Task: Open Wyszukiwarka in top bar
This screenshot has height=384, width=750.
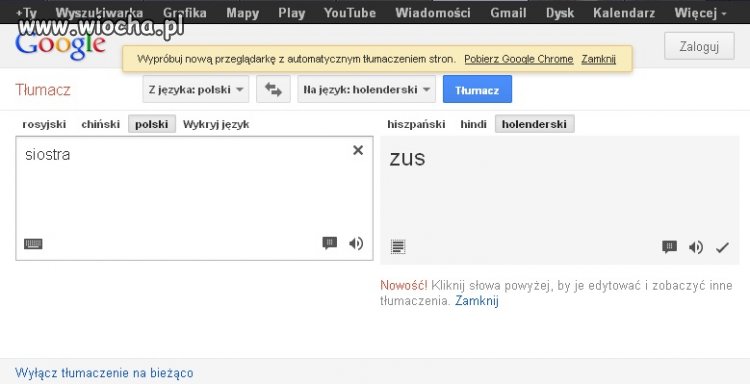Action: (99, 13)
